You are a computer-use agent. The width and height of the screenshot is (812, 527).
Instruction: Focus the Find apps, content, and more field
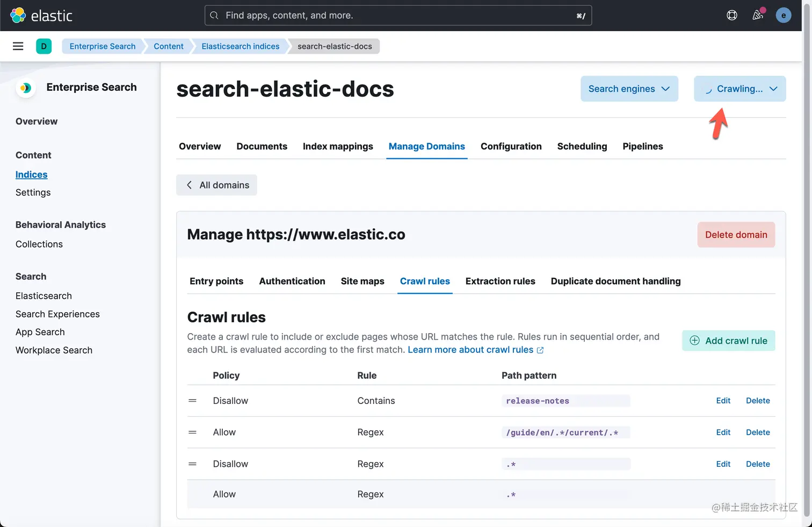[x=398, y=16]
